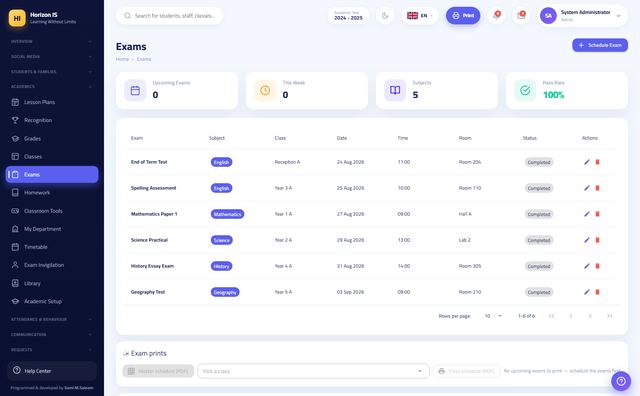Screen dimensions: 640x396
Task: Sort by the Subject column header
Action: point(217,138)
